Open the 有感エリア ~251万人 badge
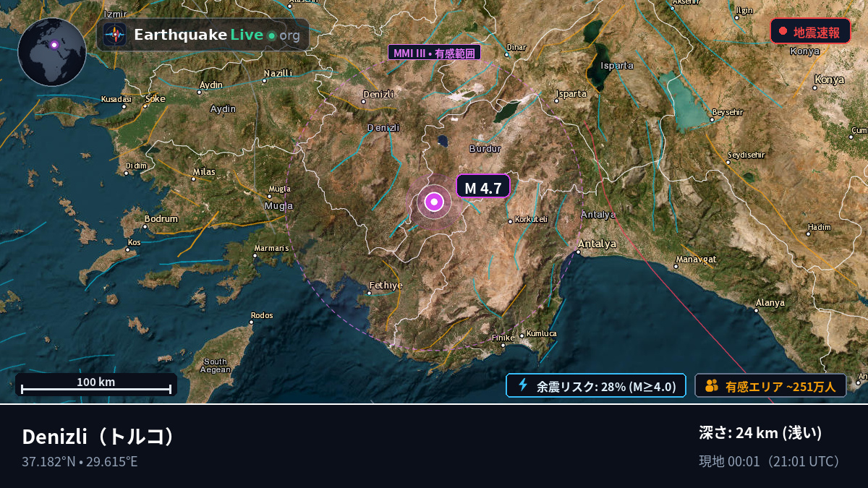This screenshot has width=868, height=488. pos(770,386)
